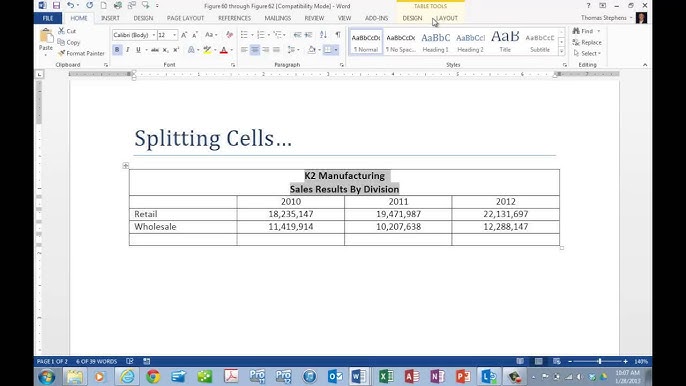This screenshot has height=386, width=686.
Task: Click the Clear Formatting icon
Action: [x=229, y=35]
